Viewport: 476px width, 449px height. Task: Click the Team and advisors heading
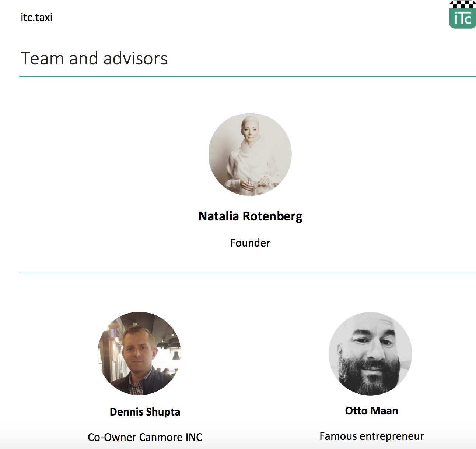pos(94,59)
